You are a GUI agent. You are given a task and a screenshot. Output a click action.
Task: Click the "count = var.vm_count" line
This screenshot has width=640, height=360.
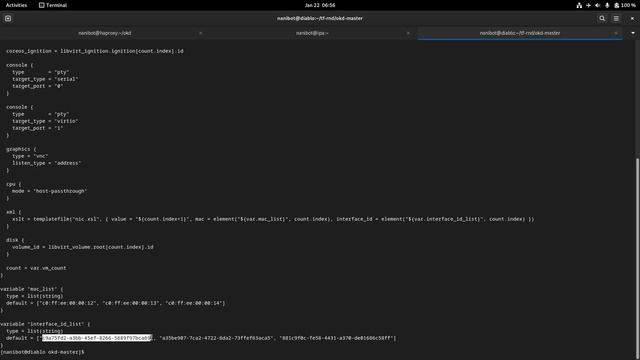(x=36, y=268)
